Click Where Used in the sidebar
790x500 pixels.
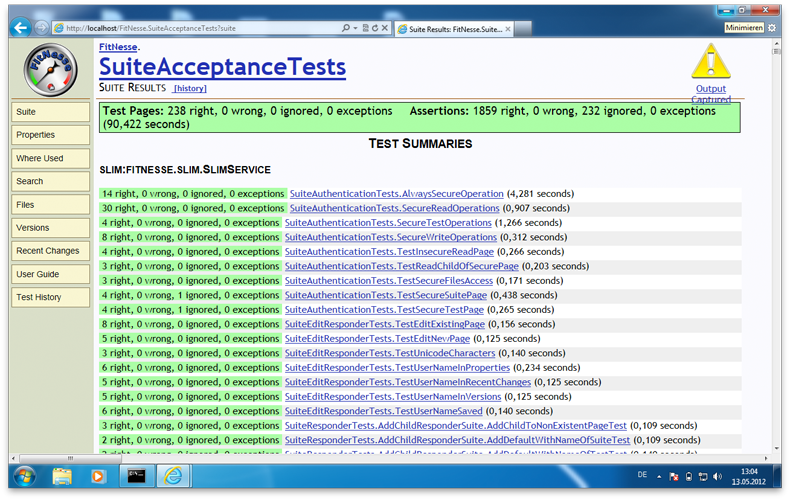point(50,158)
